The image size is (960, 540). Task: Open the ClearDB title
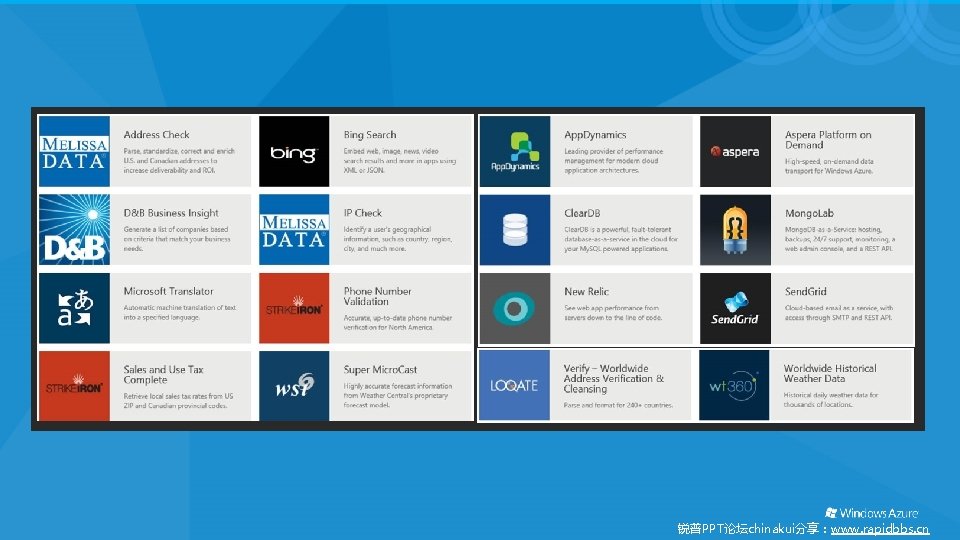tap(582, 213)
